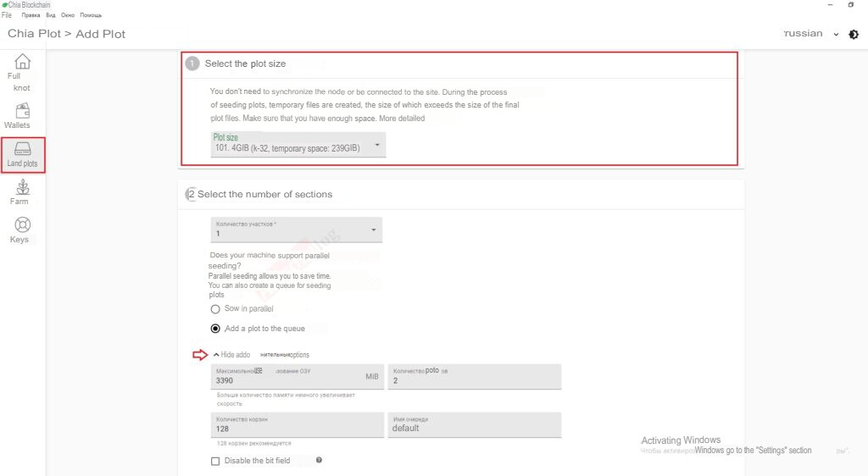Click the maximum RAM usage field
The width and height of the screenshot is (868, 476).
288,381
